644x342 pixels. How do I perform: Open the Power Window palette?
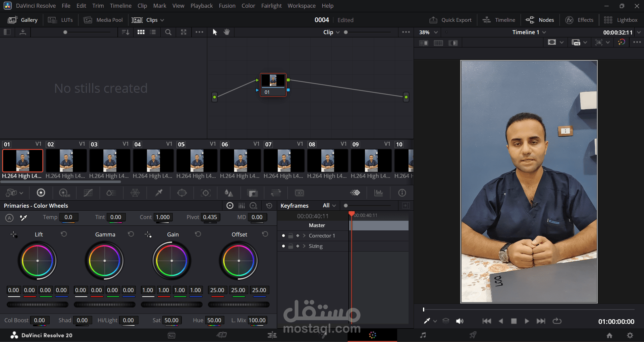pos(182,193)
